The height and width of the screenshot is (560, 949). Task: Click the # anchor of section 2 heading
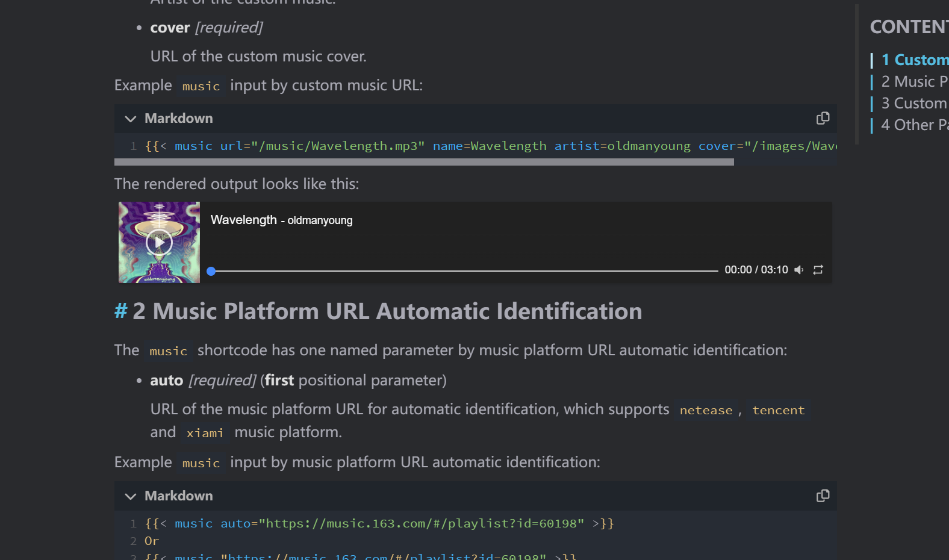click(121, 311)
